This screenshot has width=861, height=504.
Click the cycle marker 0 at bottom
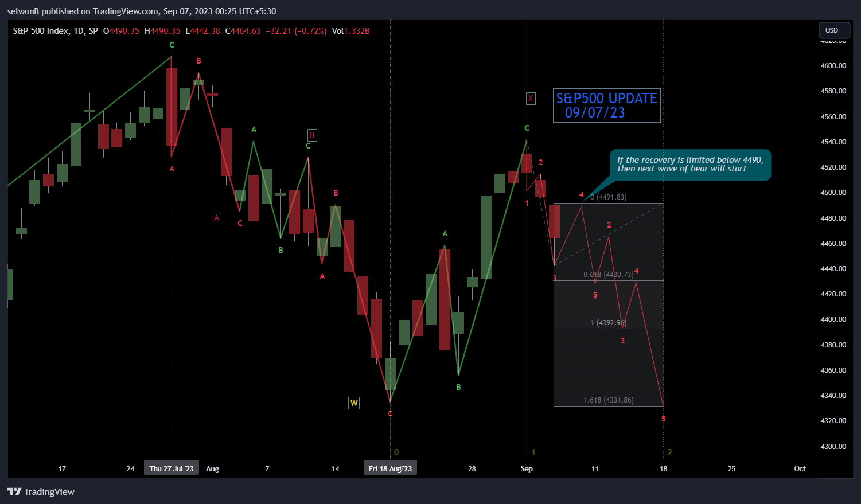click(396, 452)
